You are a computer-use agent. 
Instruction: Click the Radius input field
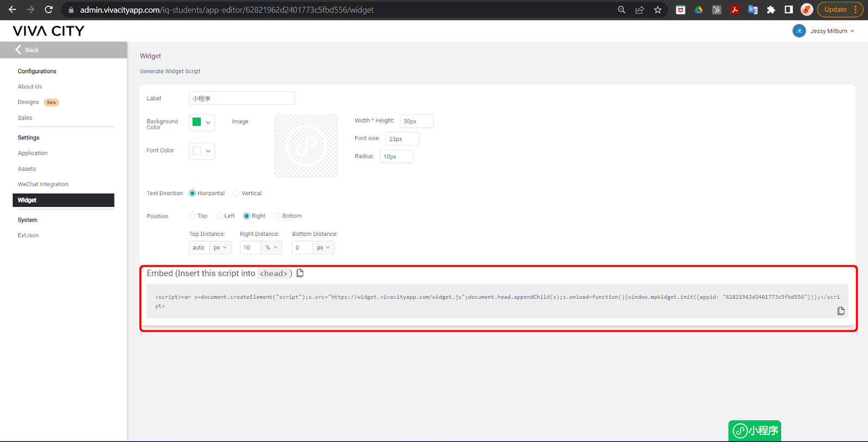click(x=397, y=157)
